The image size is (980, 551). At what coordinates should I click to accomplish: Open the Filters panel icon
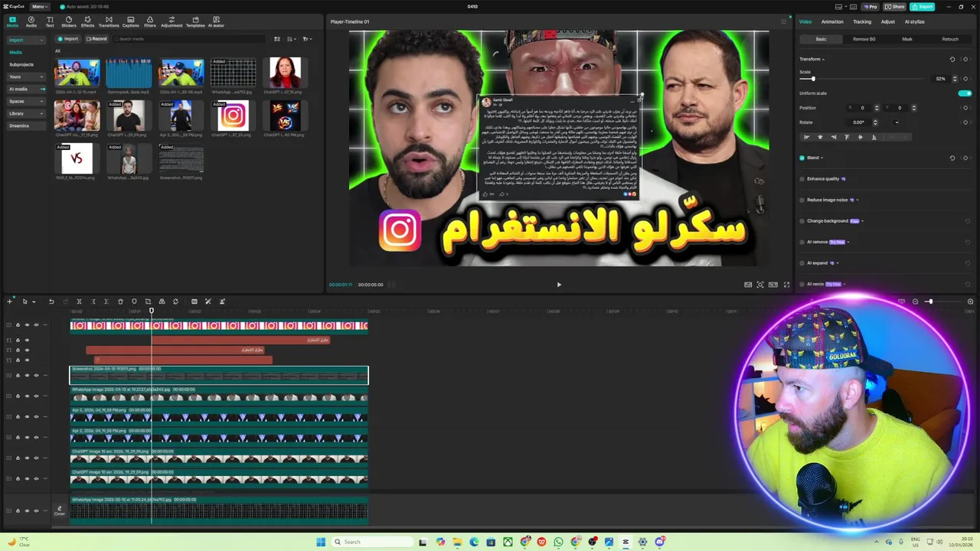click(x=150, y=21)
